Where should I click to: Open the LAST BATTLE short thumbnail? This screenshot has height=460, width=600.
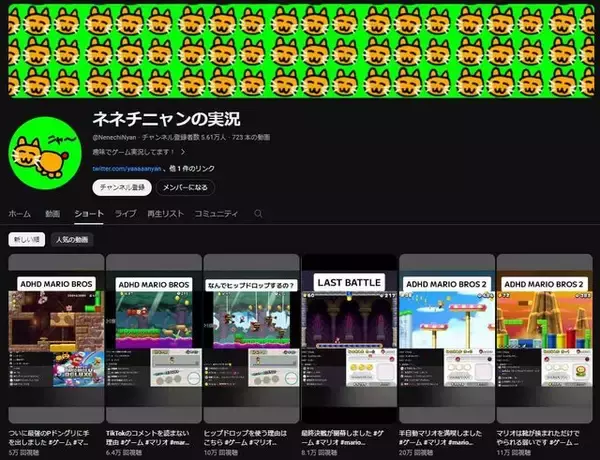[x=349, y=339]
